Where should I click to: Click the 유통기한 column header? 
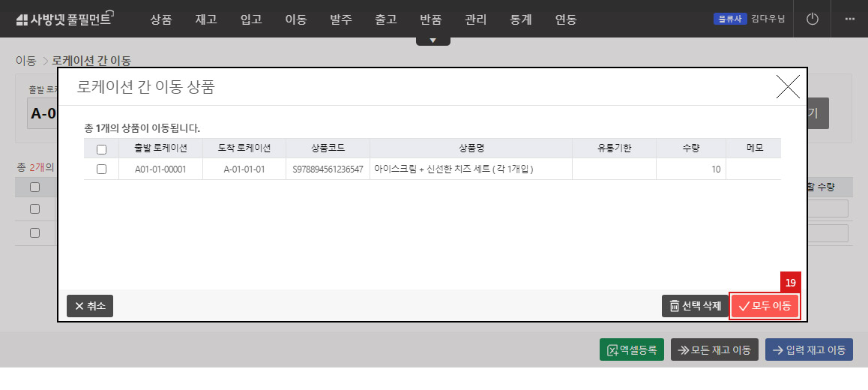coord(614,148)
